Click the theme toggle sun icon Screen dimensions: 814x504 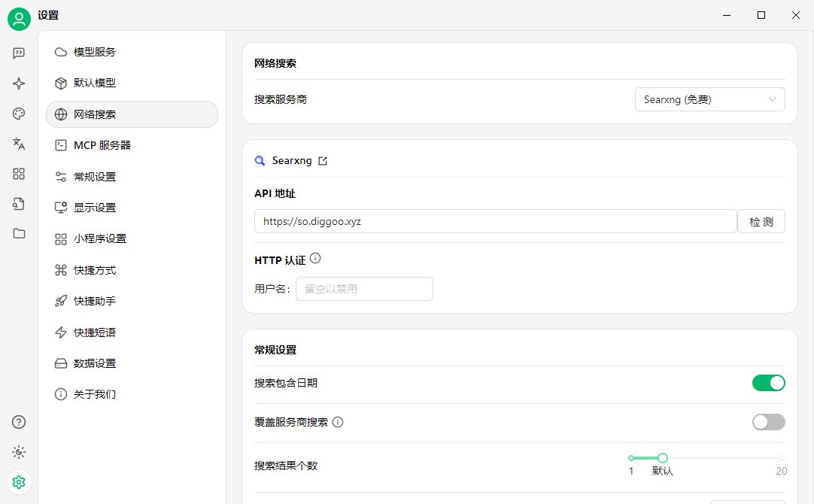point(19,452)
